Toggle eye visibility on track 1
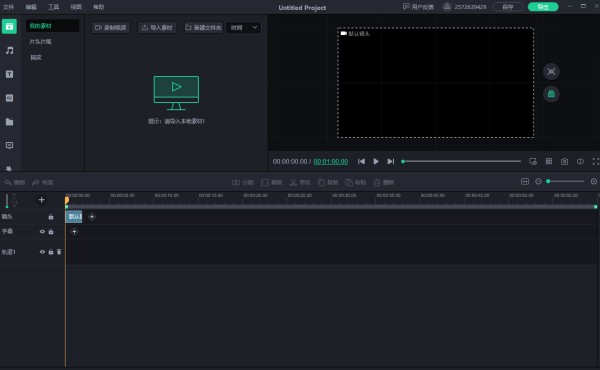The image size is (600, 370). (42, 252)
